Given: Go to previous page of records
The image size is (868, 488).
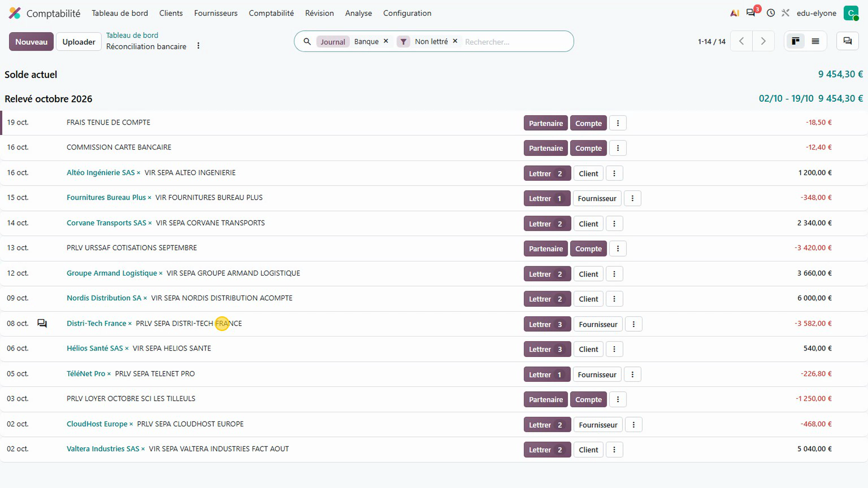Looking at the screenshot, I should 741,41.
